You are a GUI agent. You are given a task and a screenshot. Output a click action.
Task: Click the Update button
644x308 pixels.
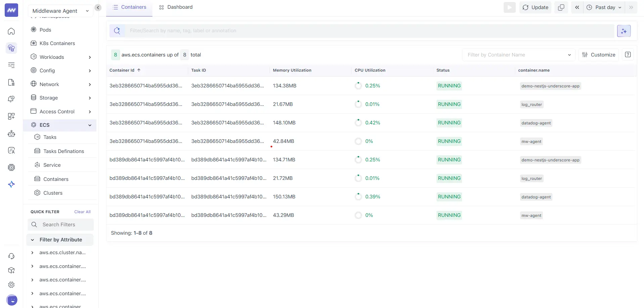point(535,7)
